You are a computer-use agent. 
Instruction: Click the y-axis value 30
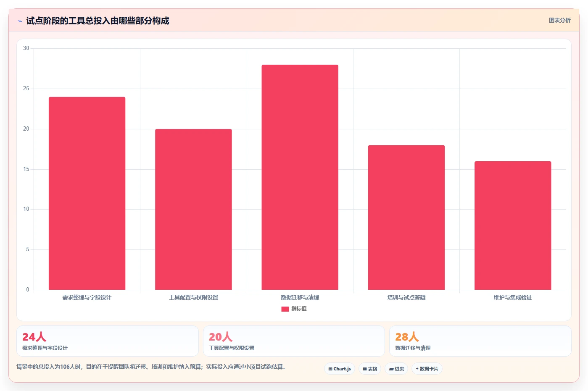click(x=26, y=48)
